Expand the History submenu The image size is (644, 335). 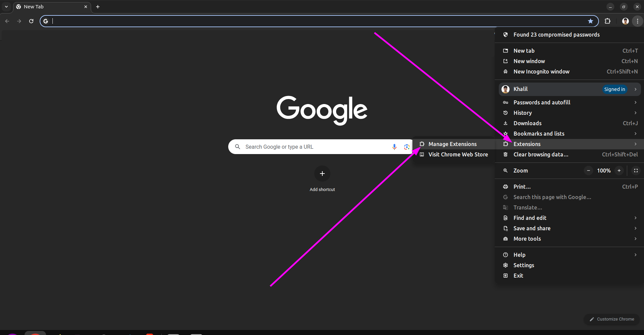tap(569, 113)
